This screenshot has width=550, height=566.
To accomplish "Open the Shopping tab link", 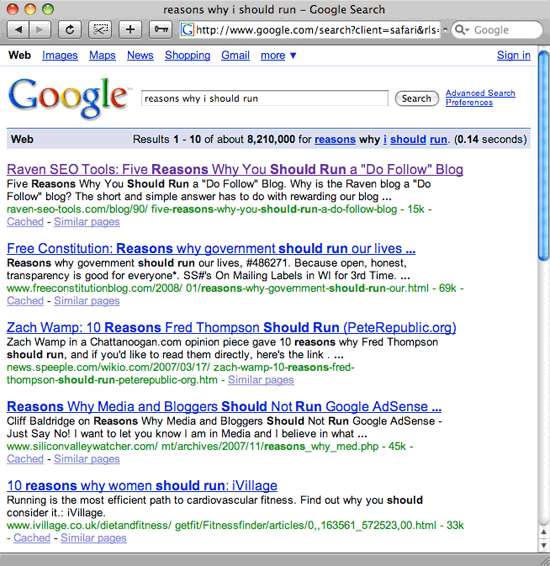I will pos(187,55).
